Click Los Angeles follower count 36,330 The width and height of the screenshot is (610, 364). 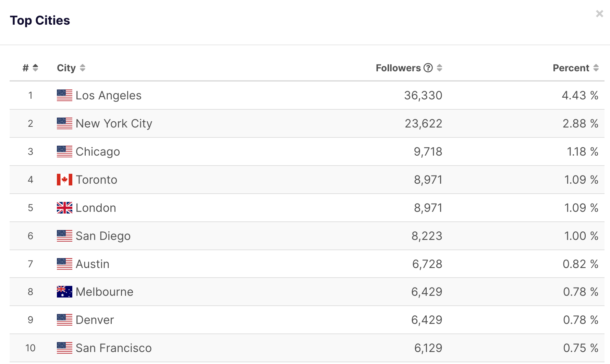pyautogui.click(x=423, y=95)
